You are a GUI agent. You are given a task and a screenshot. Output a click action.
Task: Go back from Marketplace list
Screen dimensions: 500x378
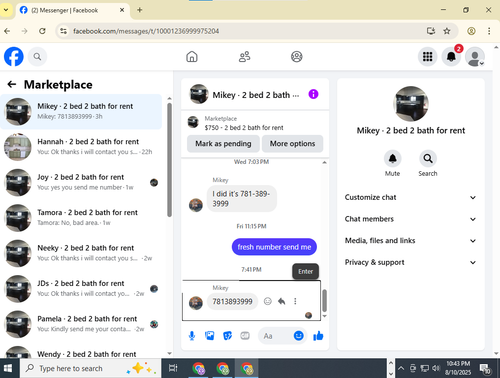[12, 84]
